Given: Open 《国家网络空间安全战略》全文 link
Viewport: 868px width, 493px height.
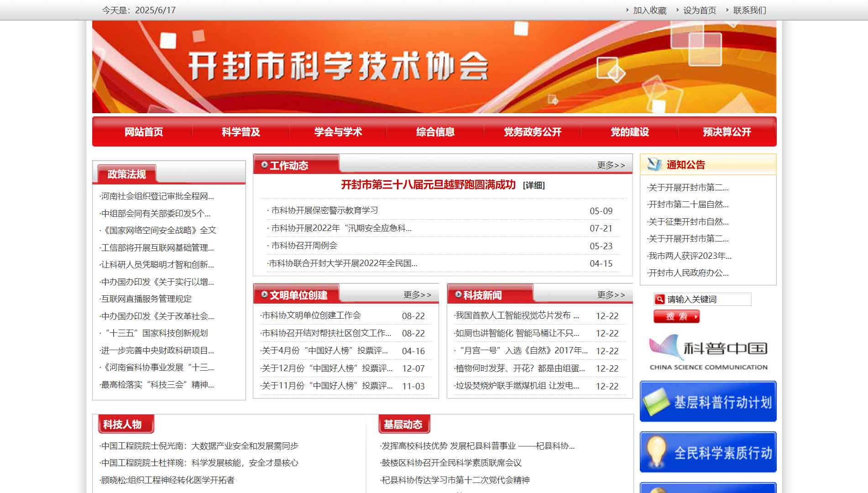Looking at the screenshot, I should [159, 231].
